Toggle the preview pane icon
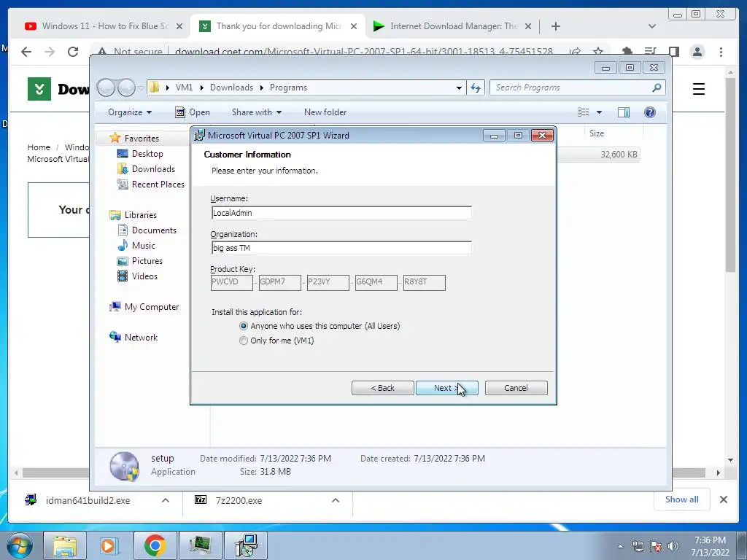 624,112
